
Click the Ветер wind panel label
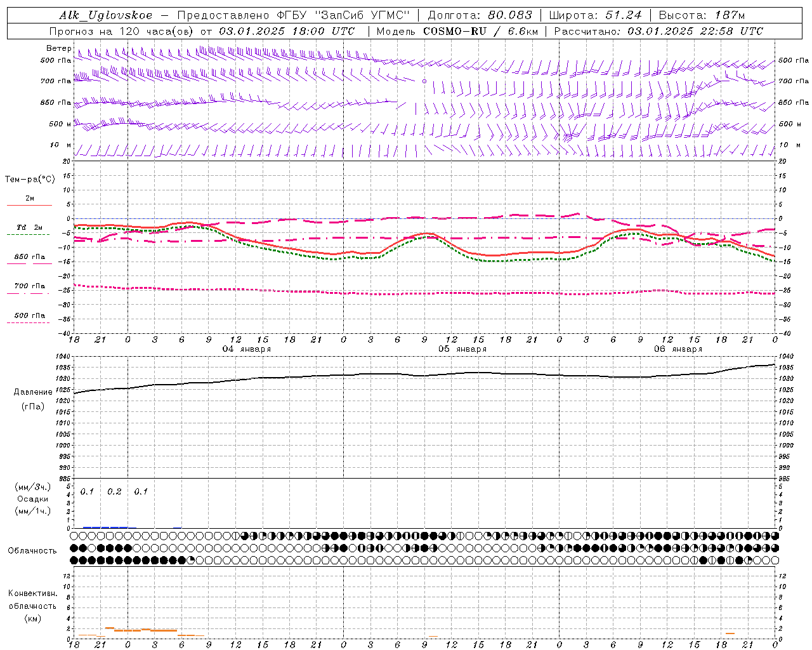point(58,48)
